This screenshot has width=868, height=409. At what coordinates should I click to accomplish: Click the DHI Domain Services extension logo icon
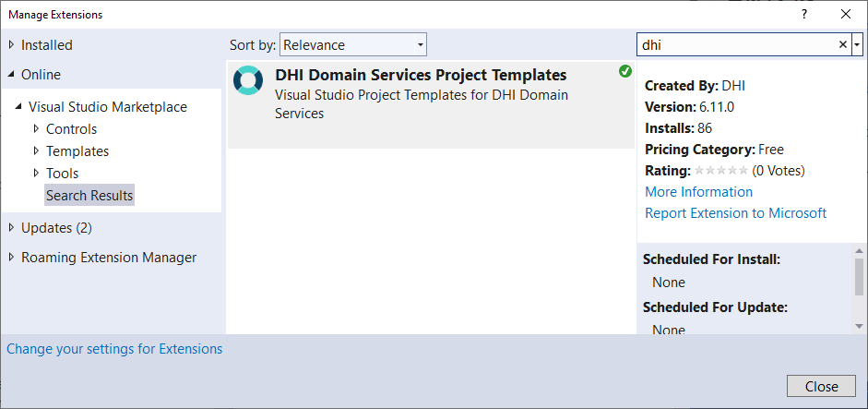coord(248,80)
